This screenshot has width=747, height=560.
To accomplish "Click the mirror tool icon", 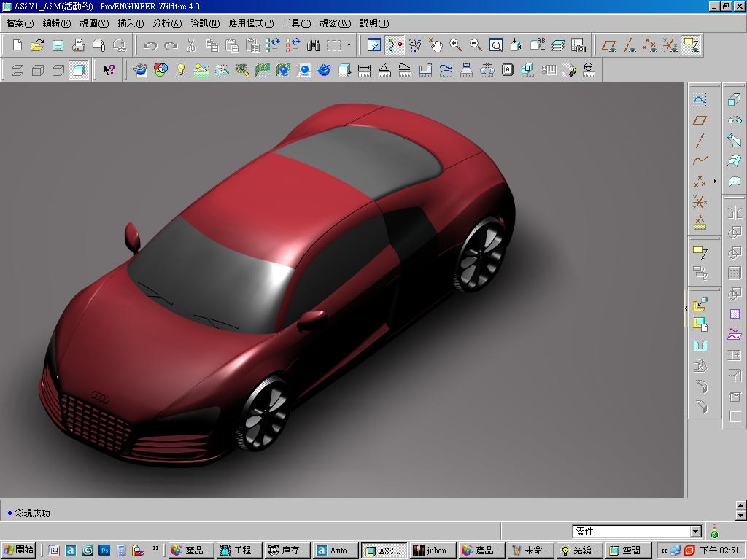I will [734, 120].
